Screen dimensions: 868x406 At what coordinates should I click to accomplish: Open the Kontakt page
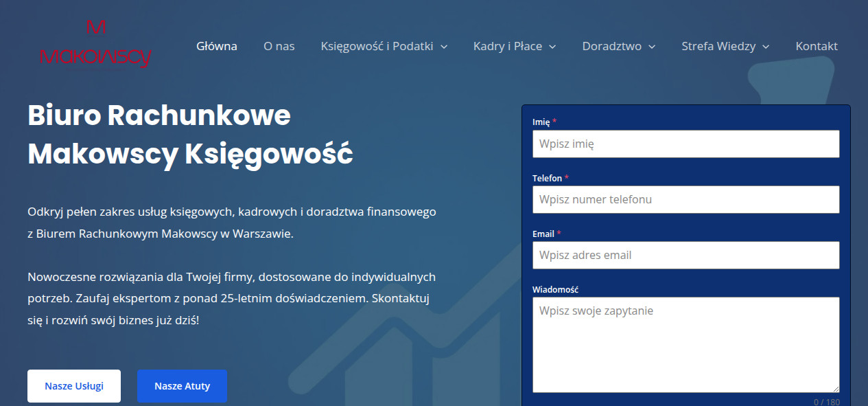click(817, 46)
